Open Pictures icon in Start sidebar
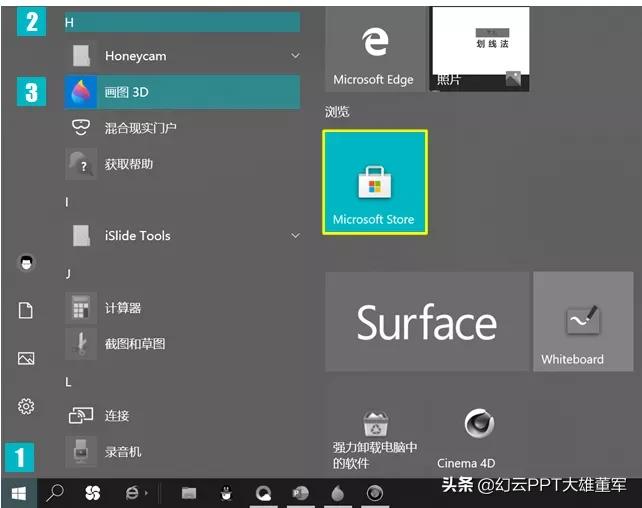The image size is (642, 508). [x=26, y=359]
